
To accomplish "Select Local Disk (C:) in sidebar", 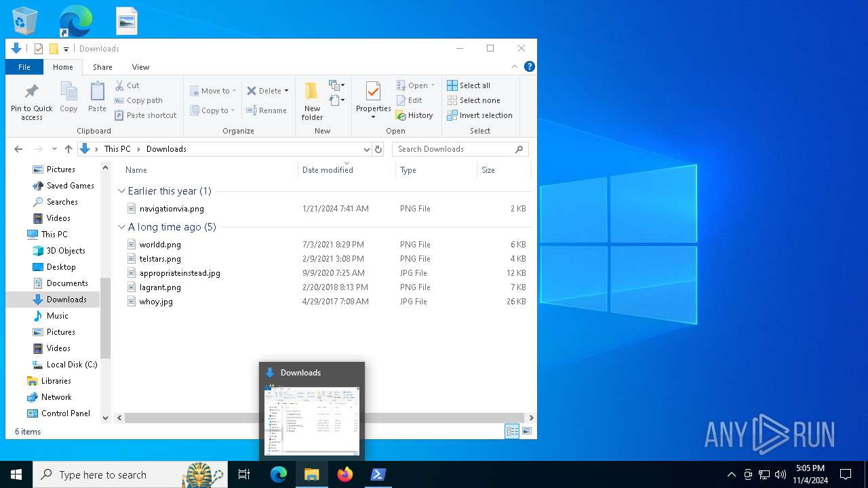I will coord(72,365).
